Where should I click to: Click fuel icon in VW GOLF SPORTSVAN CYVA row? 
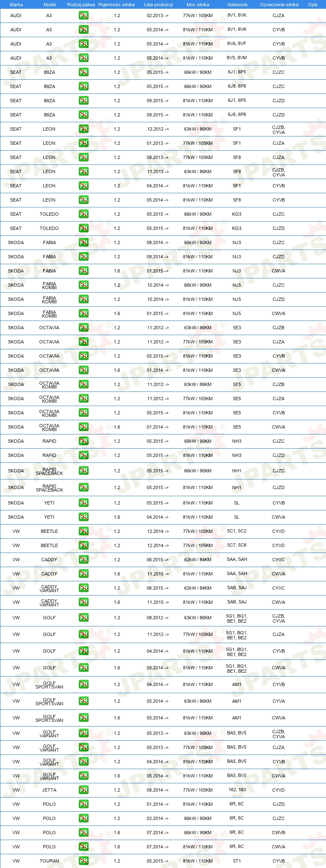click(x=83, y=701)
